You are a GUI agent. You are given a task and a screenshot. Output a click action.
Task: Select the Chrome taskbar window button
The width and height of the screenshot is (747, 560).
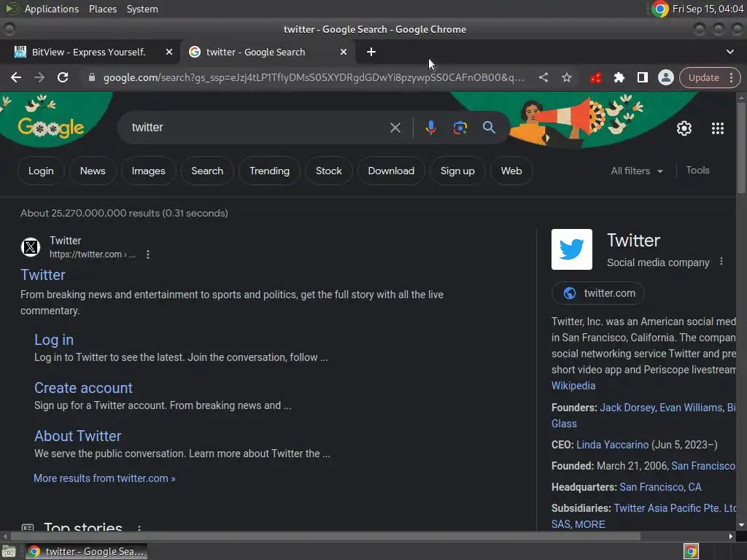86,551
